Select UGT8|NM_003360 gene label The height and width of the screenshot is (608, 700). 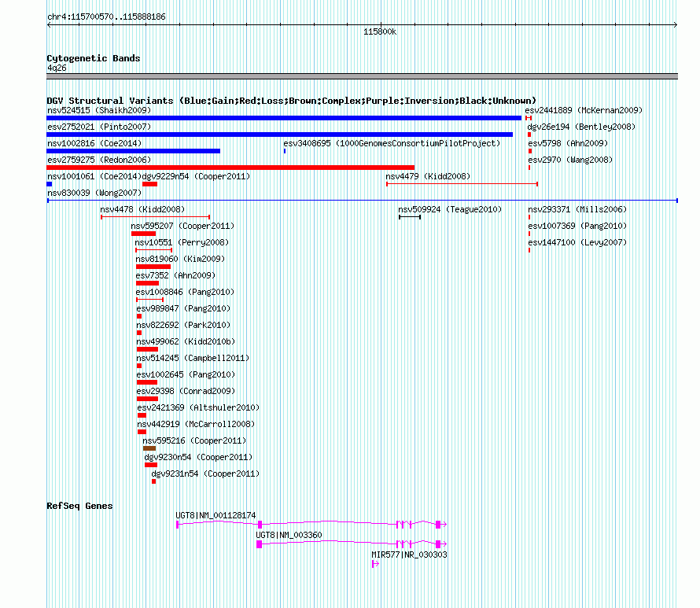[x=289, y=535]
